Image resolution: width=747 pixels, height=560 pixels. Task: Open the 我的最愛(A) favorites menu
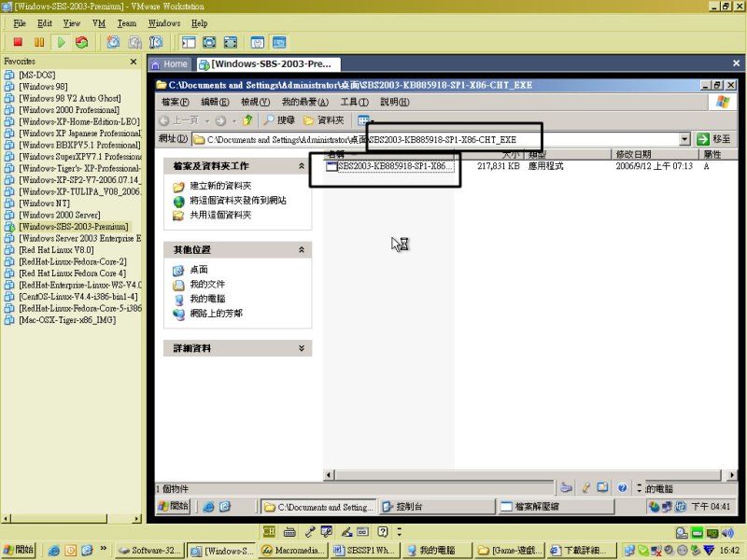(305, 102)
